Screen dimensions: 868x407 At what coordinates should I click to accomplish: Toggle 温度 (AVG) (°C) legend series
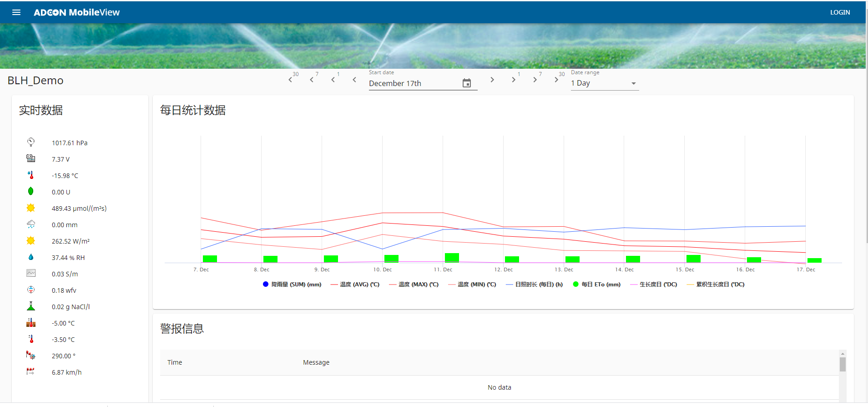355,284
